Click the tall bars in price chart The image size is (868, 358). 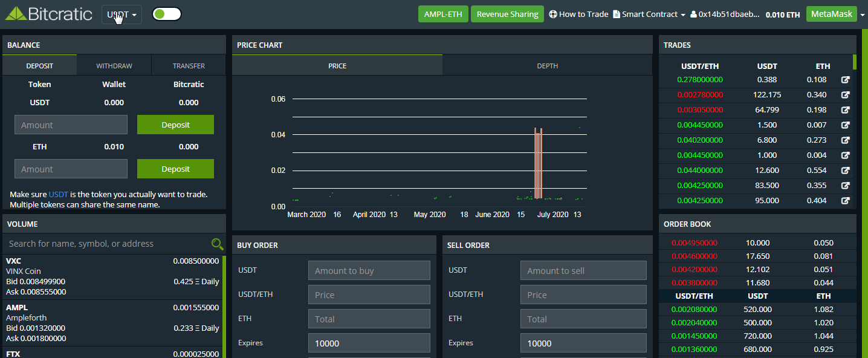[x=538, y=163]
